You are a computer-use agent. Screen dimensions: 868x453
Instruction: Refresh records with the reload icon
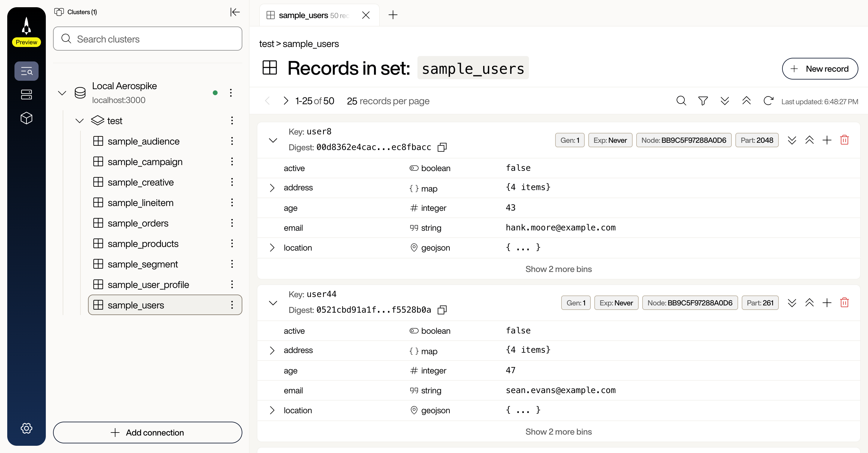(768, 101)
